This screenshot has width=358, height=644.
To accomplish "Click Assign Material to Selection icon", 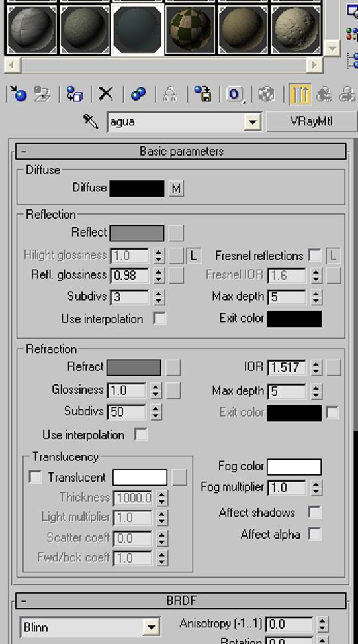I will click(x=74, y=94).
